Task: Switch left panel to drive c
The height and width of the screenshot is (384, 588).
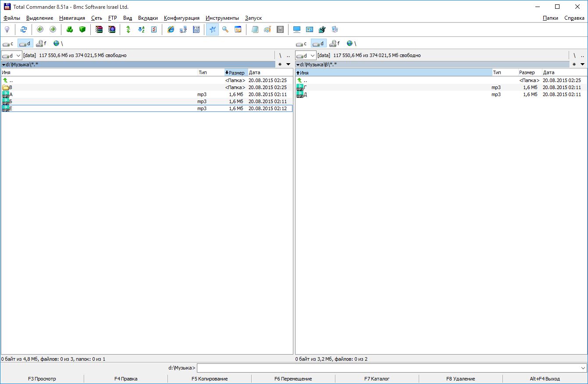Action: 8,43
